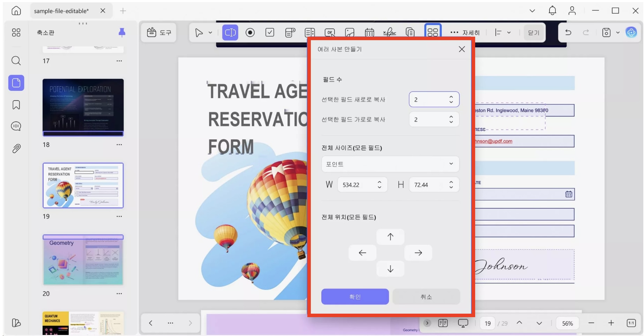Choose the radio button form tool
Screen dimensions: 644x336
coord(250,32)
